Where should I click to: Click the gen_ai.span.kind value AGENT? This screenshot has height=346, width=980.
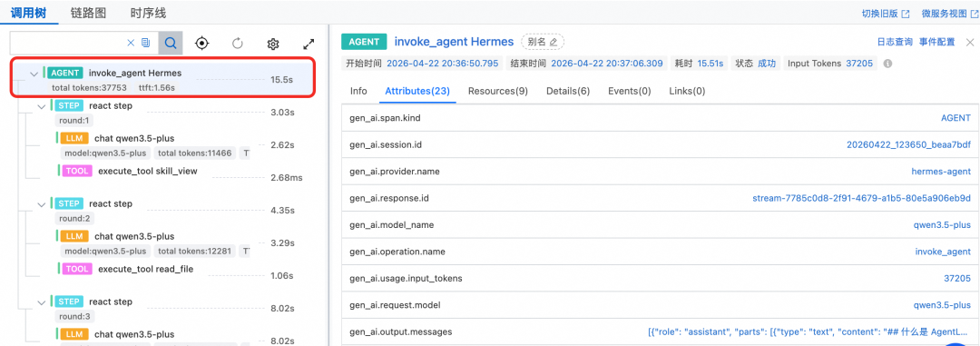pyautogui.click(x=956, y=118)
